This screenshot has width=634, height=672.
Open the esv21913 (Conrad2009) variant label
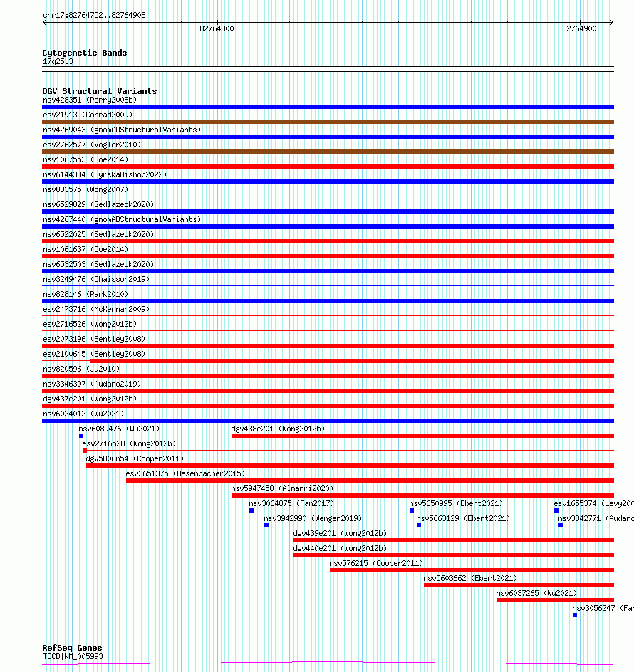(88, 115)
